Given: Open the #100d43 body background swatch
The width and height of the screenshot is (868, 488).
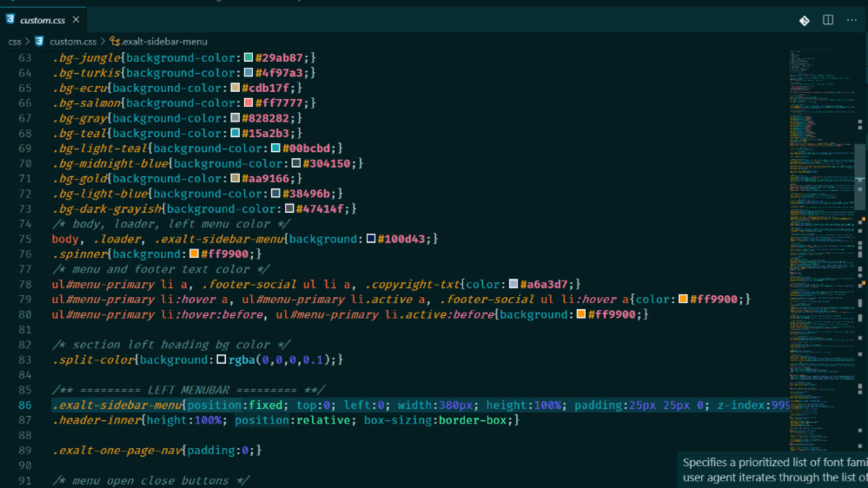Looking at the screenshot, I should click(370, 239).
